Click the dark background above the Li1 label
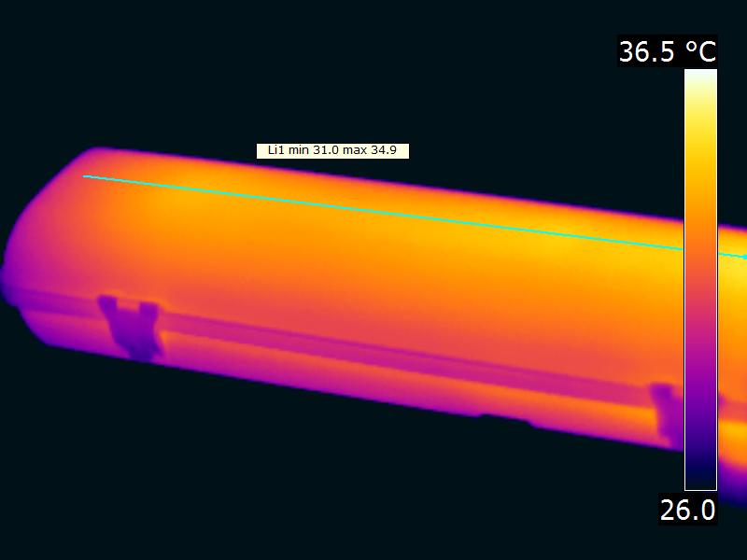 (x=332, y=75)
